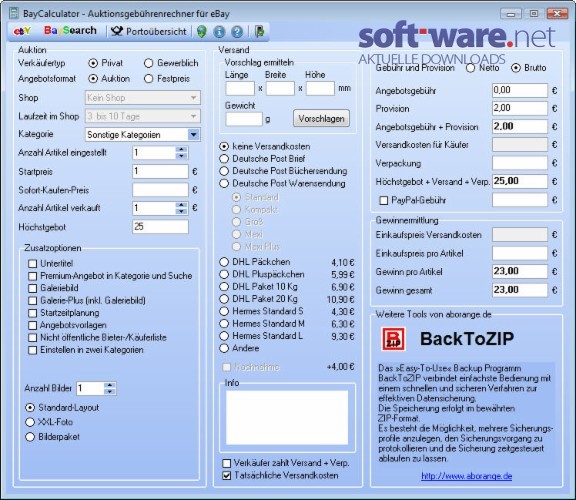This screenshot has height=500, width=576.
Task: Enable Startzeitplanung checkbox
Action: [33, 313]
